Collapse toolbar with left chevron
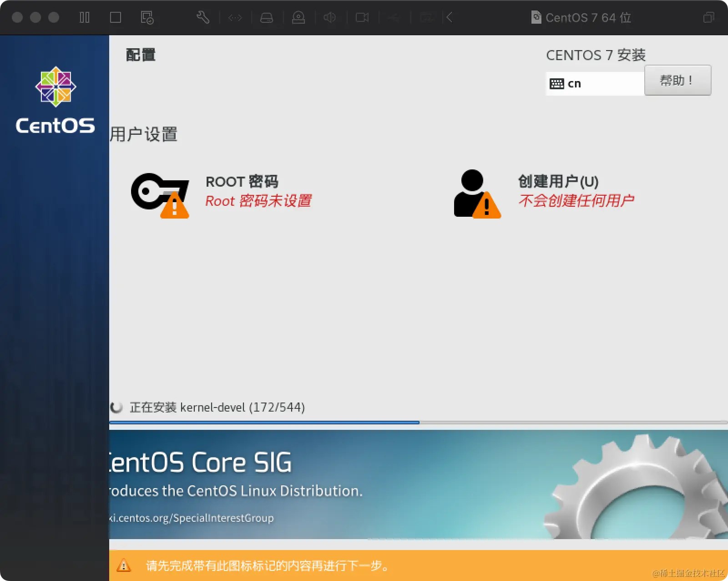Image resolution: width=728 pixels, height=581 pixels. tap(450, 18)
